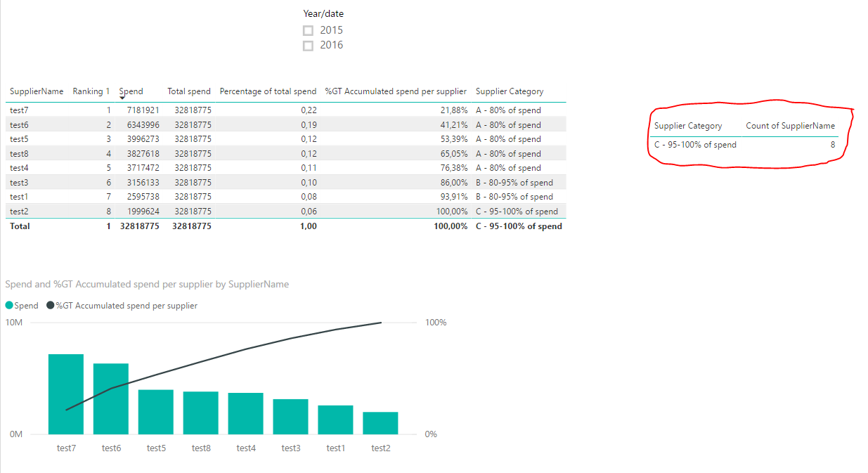Select the test8 bar in chart
The height and width of the screenshot is (473, 868).
pos(201,413)
